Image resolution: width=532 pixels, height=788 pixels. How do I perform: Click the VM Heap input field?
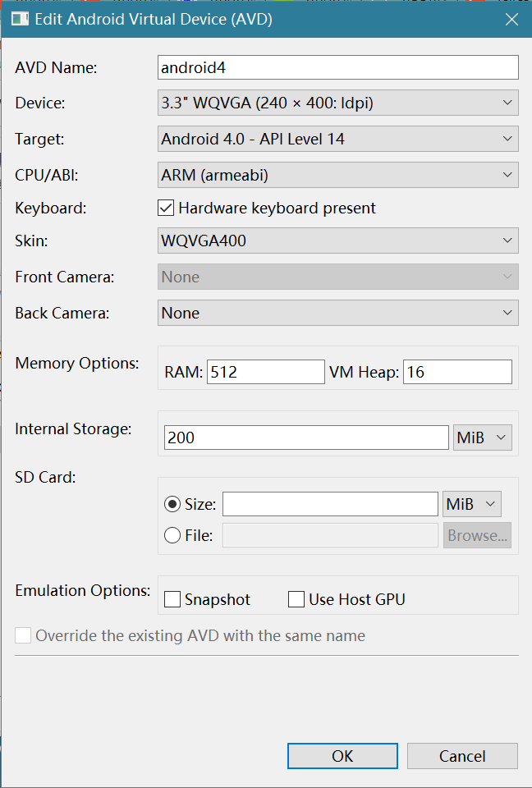coord(456,372)
